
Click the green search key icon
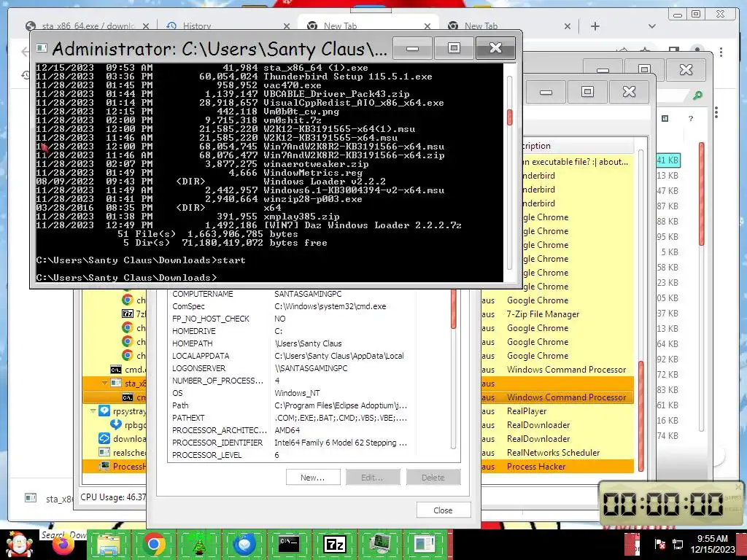(x=697, y=96)
